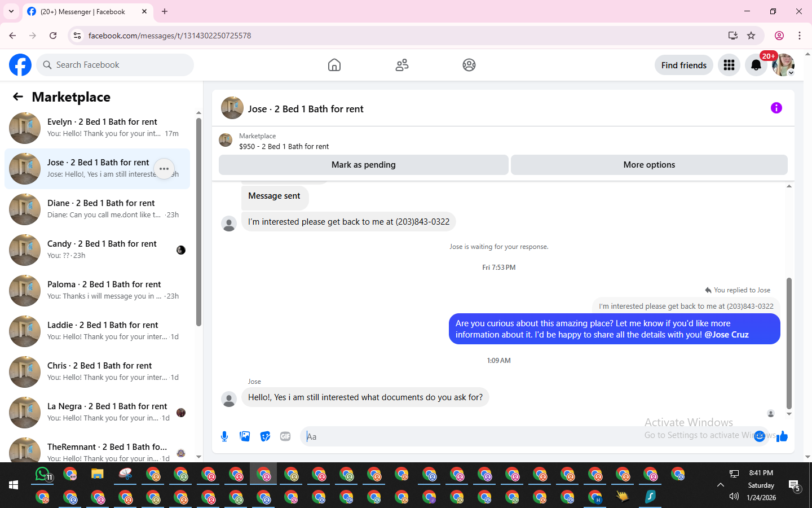
Task: Click the chat messages scrollbar
Action: click(x=789, y=343)
